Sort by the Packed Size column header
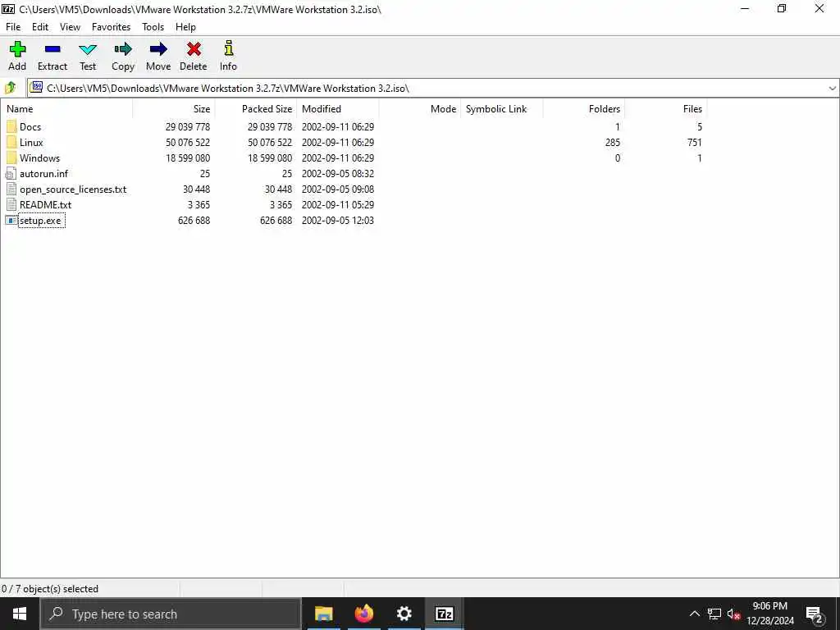 click(x=256, y=109)
